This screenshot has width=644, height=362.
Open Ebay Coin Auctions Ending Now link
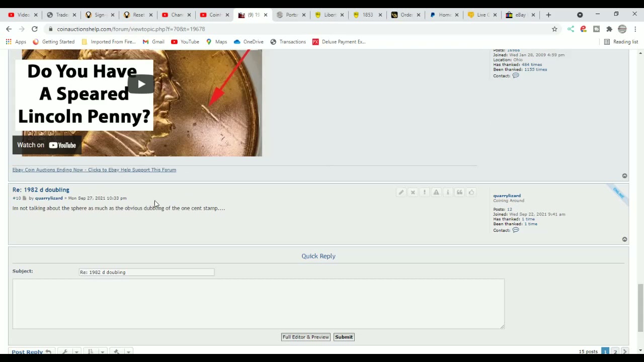[94, 170]
